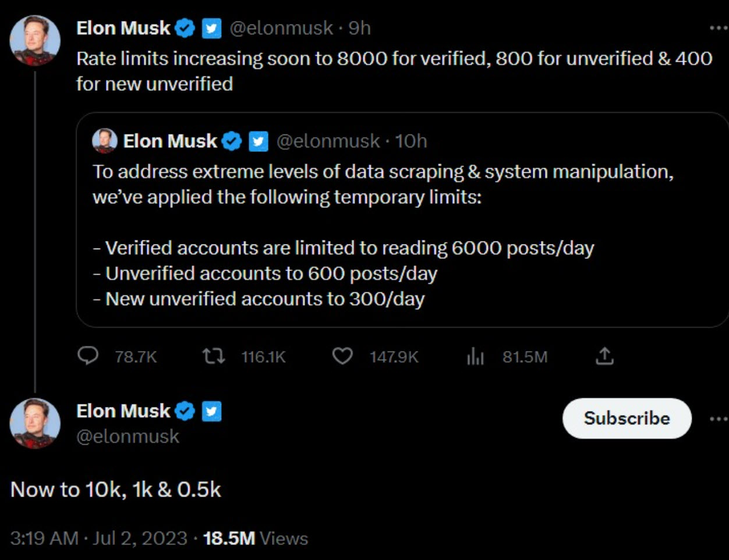This screenshot has height=560, width=729.
Task: Click the 3:19 AM · Jul 2, 2023 timestamp
Action: [x=98, y=538]
